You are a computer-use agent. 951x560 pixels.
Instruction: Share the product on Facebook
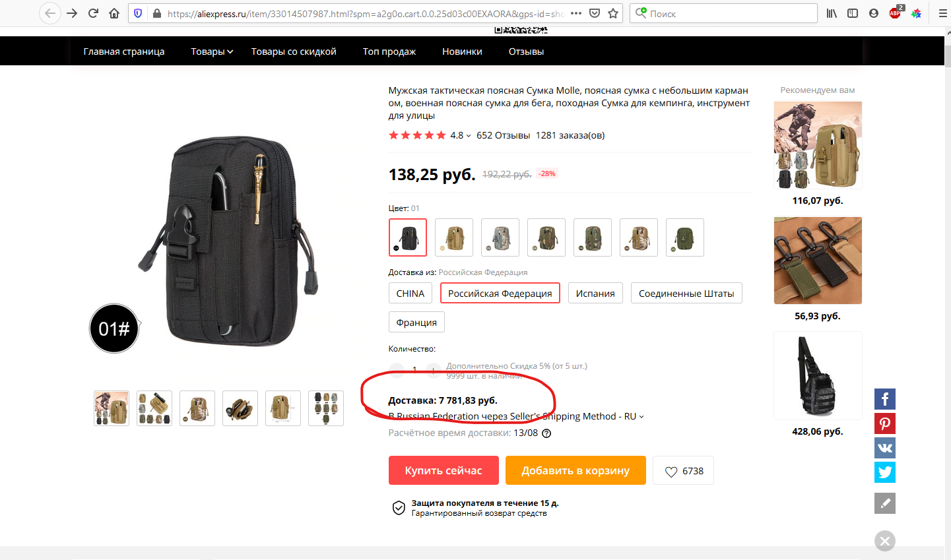(x=885, y=399)
